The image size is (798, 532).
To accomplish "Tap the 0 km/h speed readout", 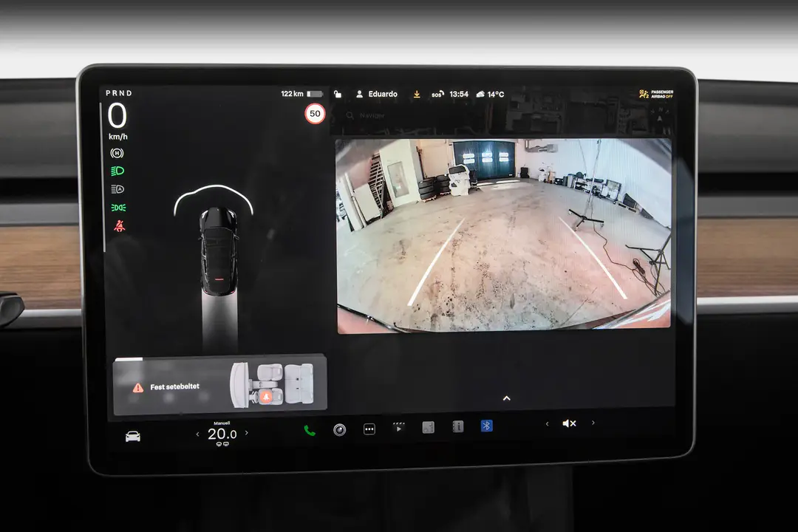I will (x=117, y=121).
